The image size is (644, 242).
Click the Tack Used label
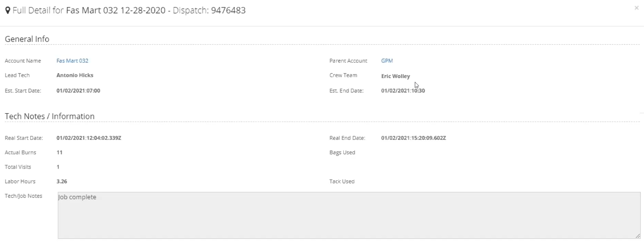(x=342, y=181)
